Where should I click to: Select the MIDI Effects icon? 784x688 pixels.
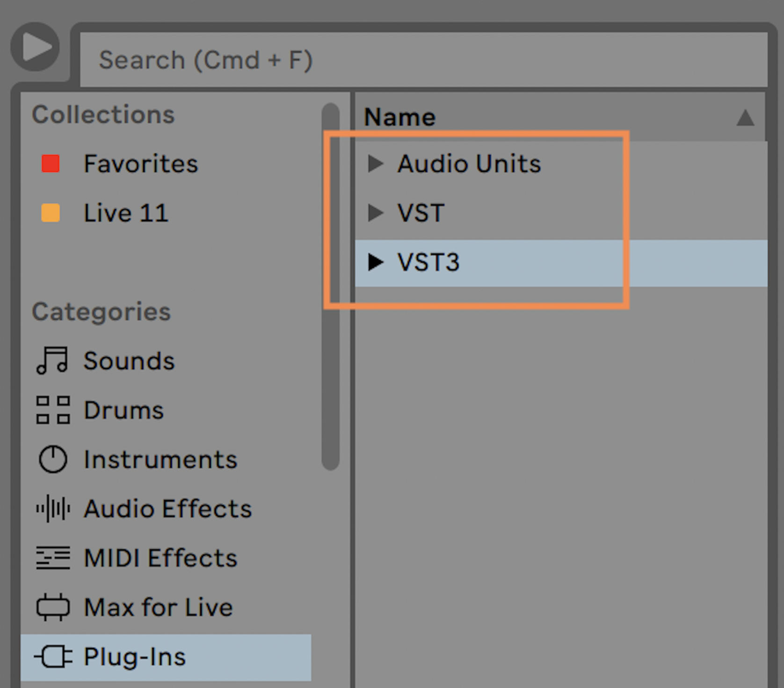(x=53, y=558)
